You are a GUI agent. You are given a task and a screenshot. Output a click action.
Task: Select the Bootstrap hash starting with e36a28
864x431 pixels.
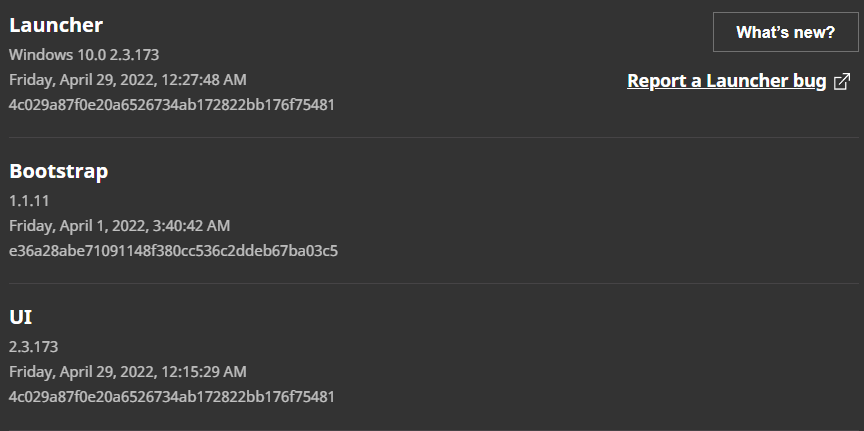[x=173, y=250]
